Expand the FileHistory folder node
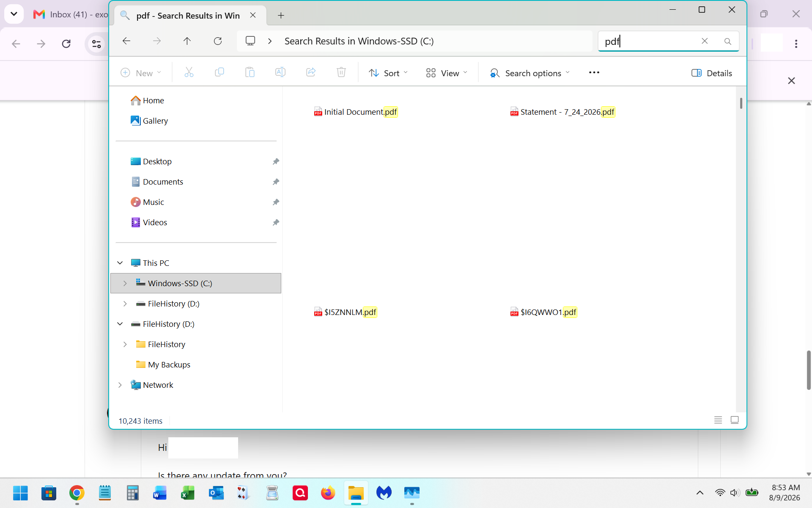Screen dimensions: 812x508 (x=125, y=344)
